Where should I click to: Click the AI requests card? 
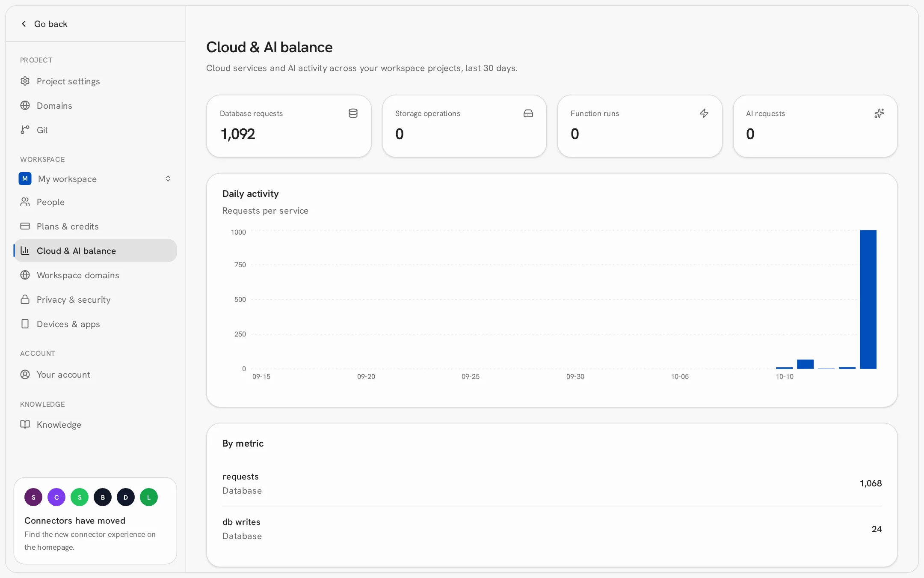coord(815,126)
